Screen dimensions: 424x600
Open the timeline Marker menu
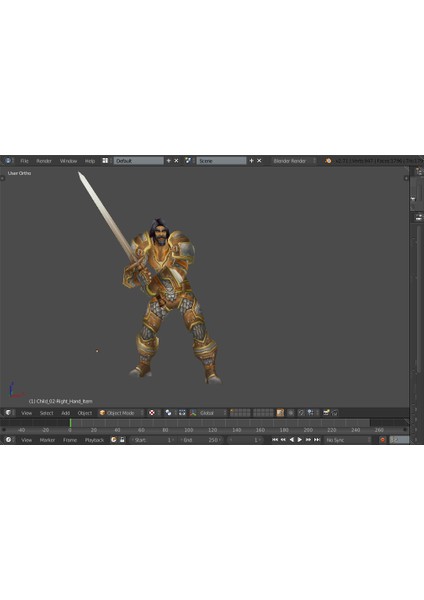click(47, 440)
